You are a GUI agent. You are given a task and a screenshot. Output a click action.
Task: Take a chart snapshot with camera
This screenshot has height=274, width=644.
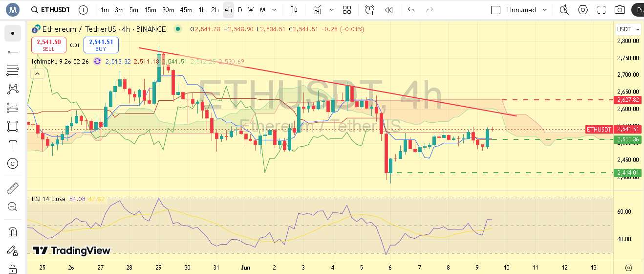[620, 10]
